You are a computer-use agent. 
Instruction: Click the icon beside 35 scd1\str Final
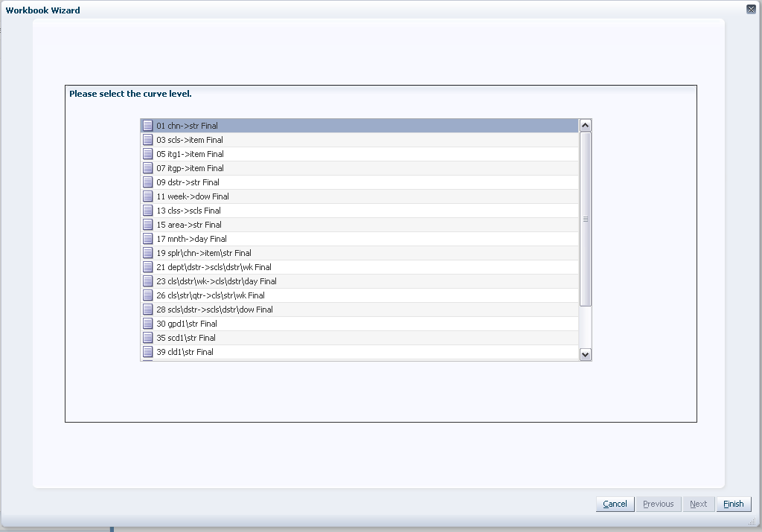[x=148, y=337]
